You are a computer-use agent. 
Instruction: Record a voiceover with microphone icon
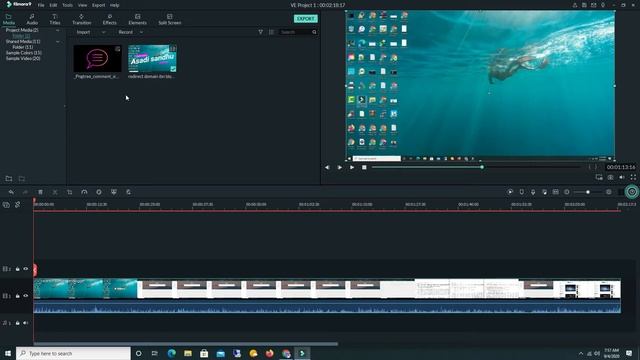[x=533, y=192]
